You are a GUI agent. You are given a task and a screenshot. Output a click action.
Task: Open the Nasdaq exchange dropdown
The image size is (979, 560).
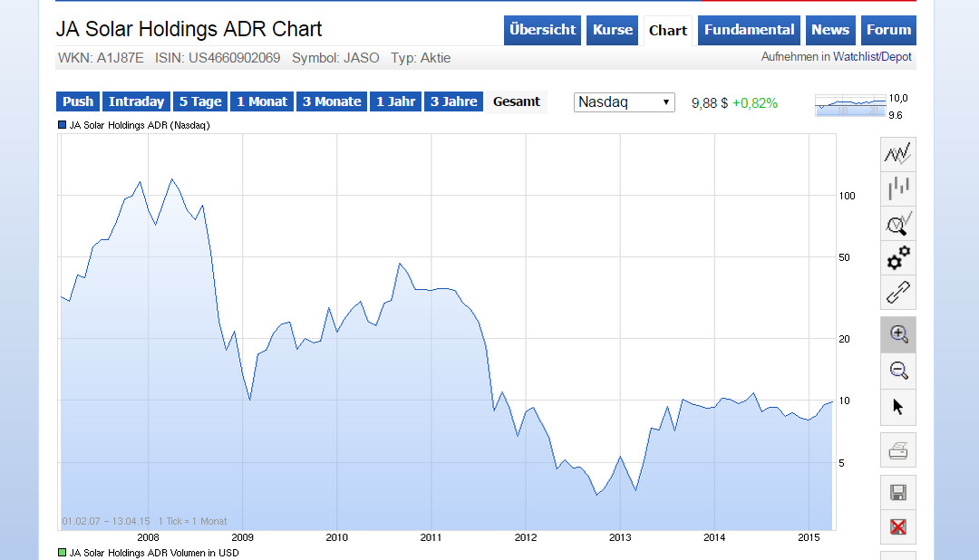pyautogui.click(x=625, y=102)
